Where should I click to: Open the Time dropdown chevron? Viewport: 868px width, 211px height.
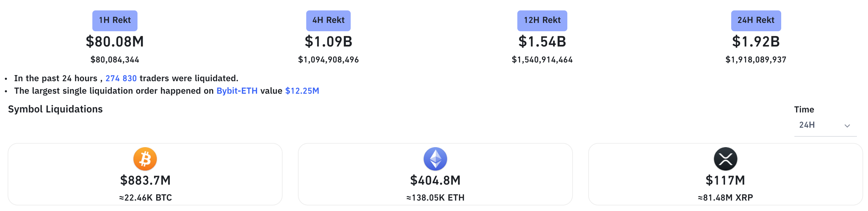click(x=847, y=126)
